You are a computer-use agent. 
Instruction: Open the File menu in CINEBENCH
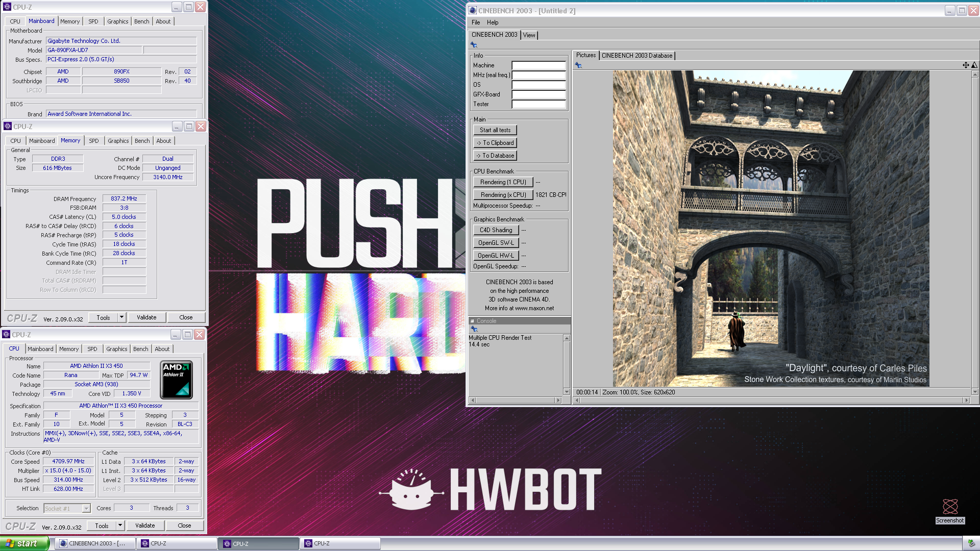pos(476,22)
